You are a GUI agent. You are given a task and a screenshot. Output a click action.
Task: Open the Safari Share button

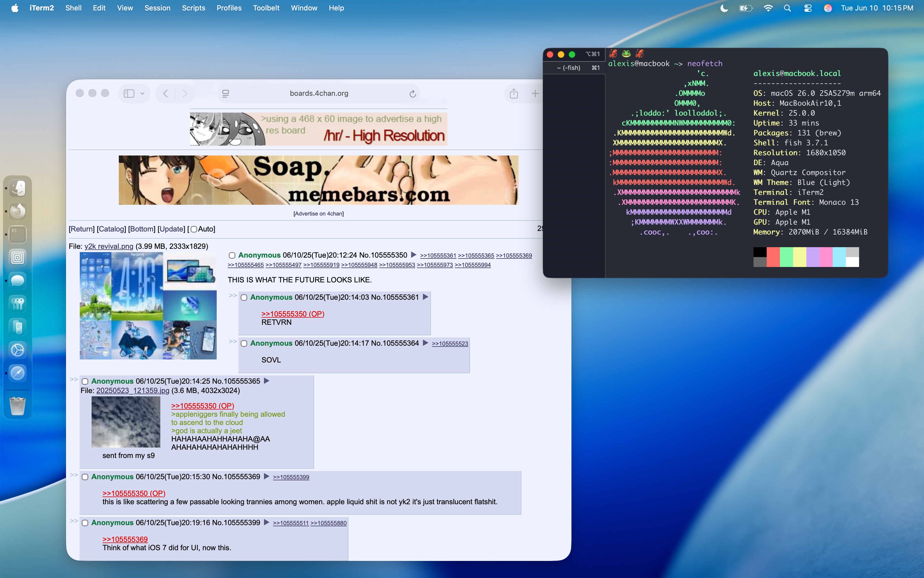(514, 93)
